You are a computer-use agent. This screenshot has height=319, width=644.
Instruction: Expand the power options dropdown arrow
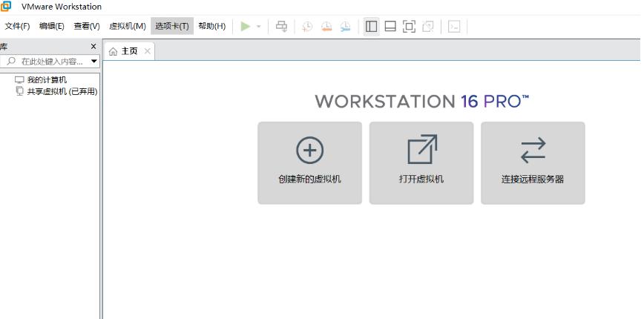[x=259, y=27]
